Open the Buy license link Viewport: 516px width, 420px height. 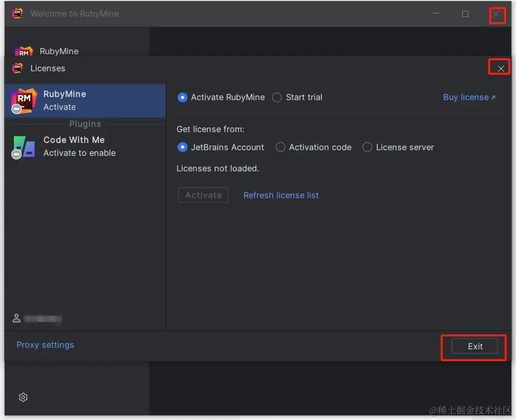[469, 98]
